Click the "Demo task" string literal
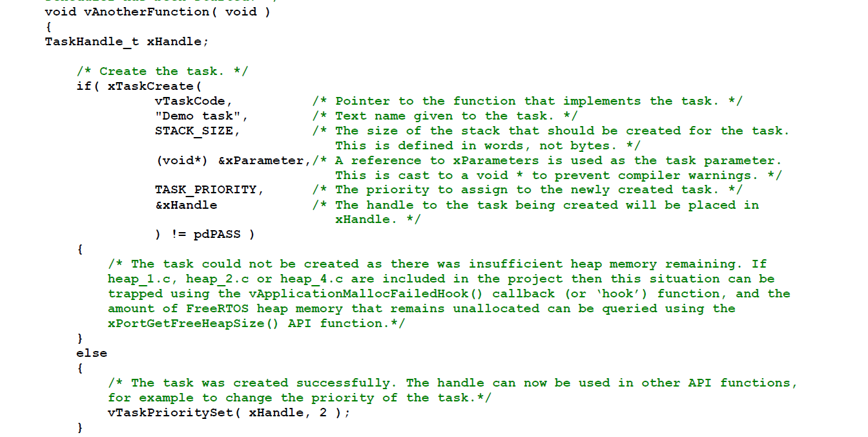Image resolution: width=868 pixels, height=437 pixels. coord(201,116)
